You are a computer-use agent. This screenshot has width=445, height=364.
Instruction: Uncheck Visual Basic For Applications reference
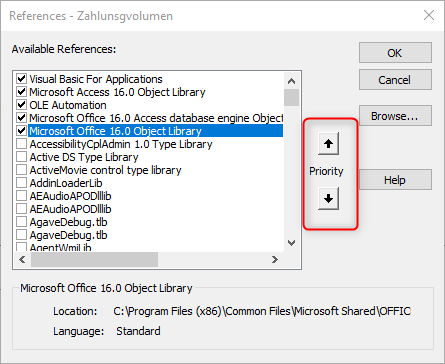click(x=22, y=79)
